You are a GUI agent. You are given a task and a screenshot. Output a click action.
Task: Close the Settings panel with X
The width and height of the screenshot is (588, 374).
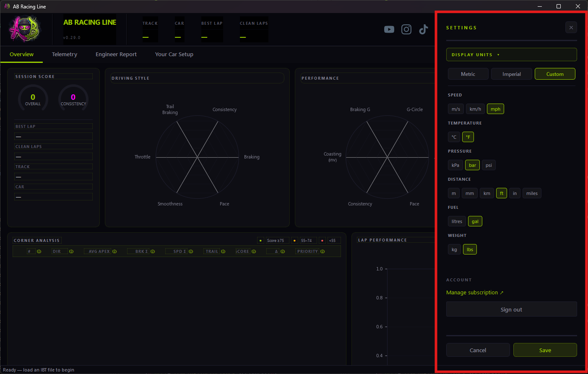pos(571,28)
